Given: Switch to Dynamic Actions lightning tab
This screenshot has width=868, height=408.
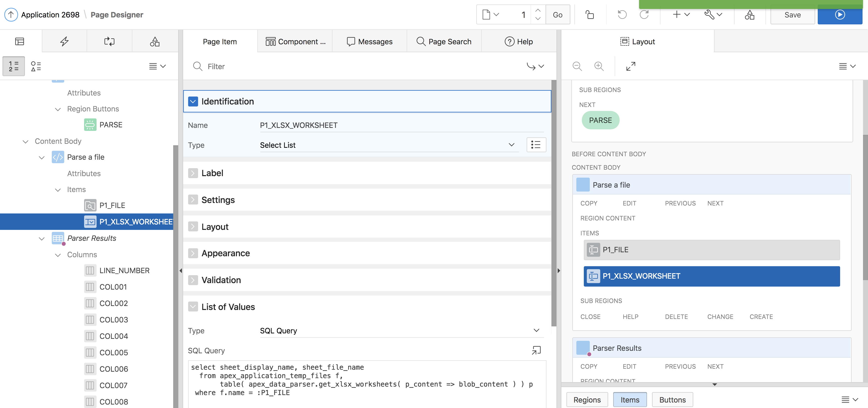Looking at the screenshot, I should pyautogui.click(x=64, y=42).
